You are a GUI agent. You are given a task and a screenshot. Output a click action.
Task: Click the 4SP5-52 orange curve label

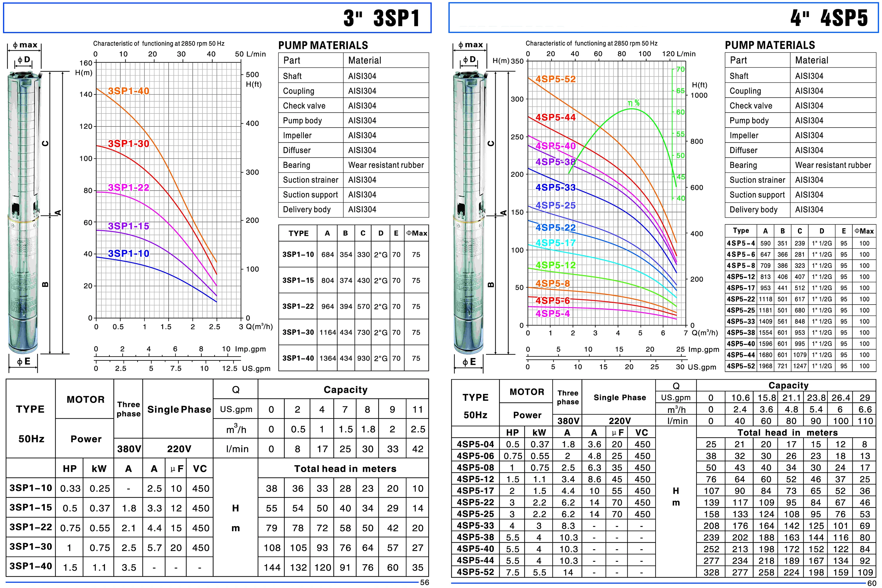555,79
